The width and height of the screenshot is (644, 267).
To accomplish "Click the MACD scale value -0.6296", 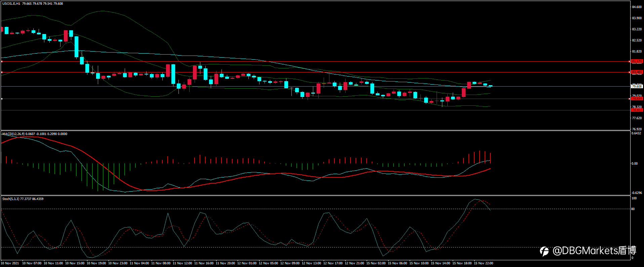I will pyautogui.click(x=637, y=193).
